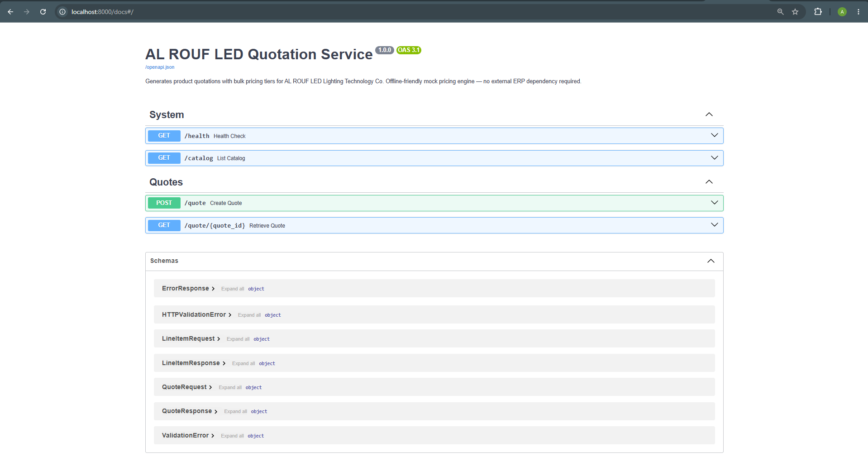Image resolution: width=868 pixels, height=471 pixels.
Task: Click Expand all for ValidationError
Action: coord(233,436)
